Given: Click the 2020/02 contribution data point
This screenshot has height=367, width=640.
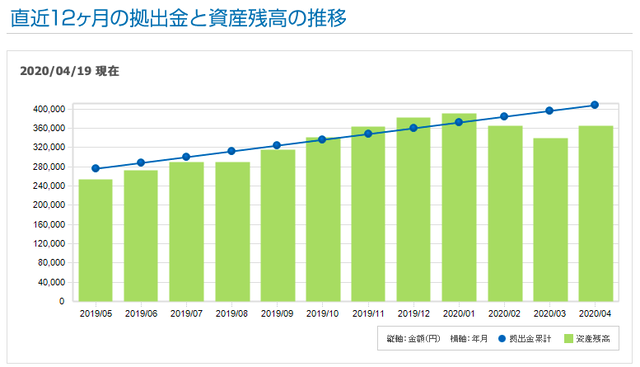Looking at the screenshot, I should coord(504,116).
